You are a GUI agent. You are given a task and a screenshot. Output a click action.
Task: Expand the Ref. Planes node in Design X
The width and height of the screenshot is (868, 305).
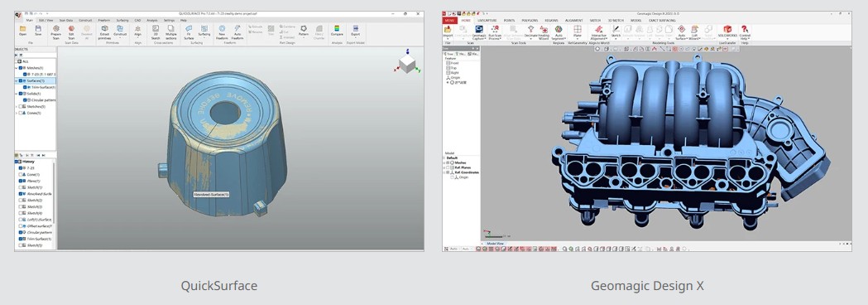point(444,167)
